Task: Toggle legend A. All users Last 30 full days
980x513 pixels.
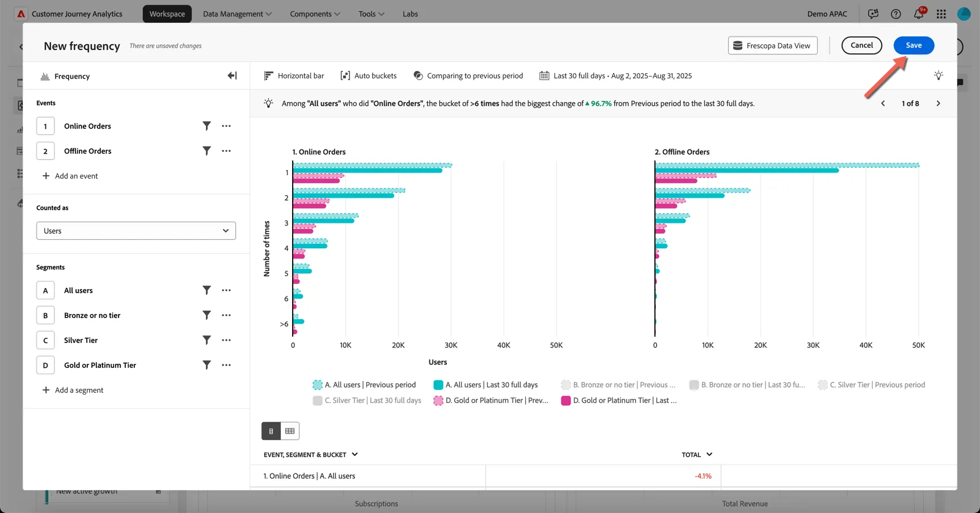Action: point(485,385)
